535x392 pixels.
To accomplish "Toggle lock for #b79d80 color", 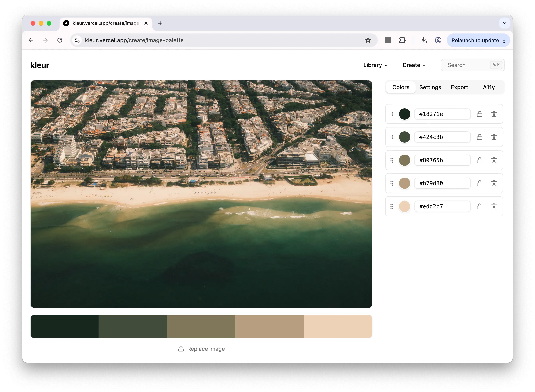I will [x=479, y=183].
